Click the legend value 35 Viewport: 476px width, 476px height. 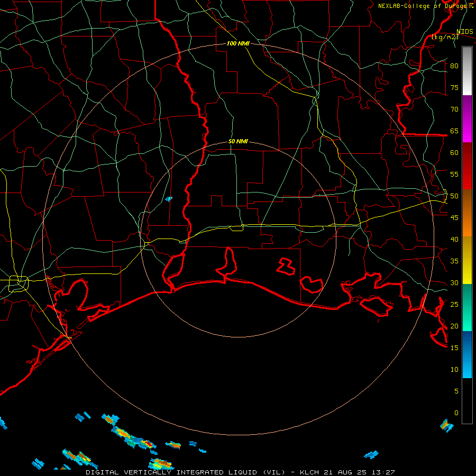[x=454, y=261]
